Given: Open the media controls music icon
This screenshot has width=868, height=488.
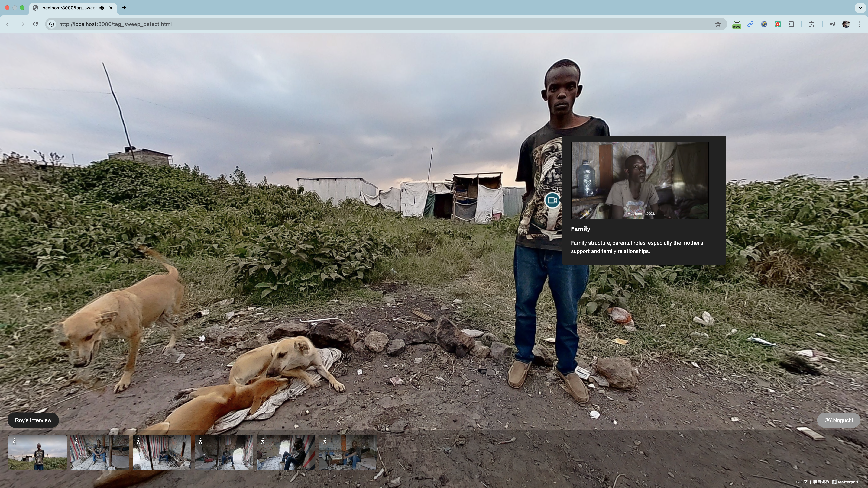Looking at the screenshot, I should click(832, 24).
